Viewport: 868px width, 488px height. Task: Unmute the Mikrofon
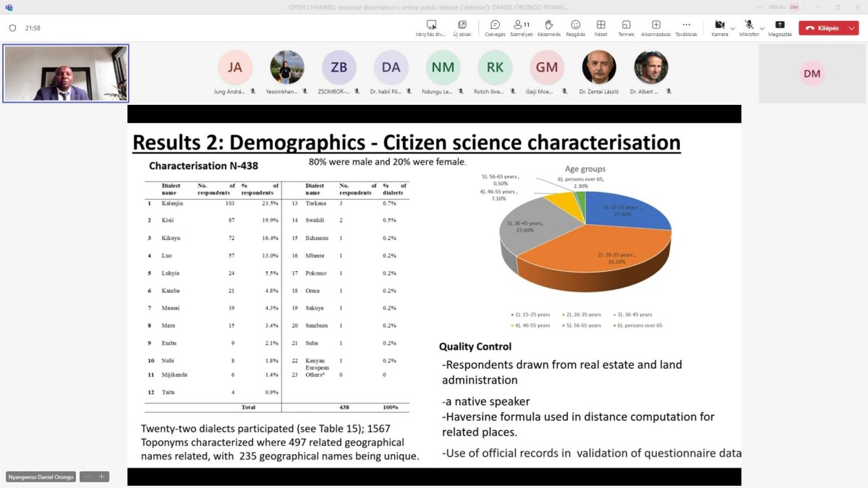(x=749, y=27)
